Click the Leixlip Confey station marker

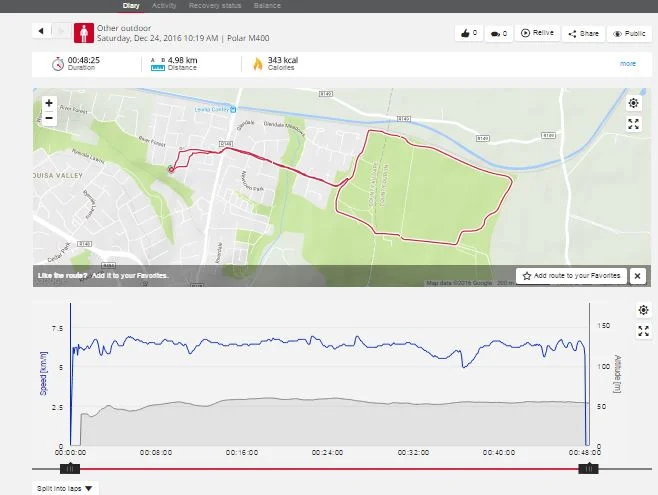[x=233, y=109]
